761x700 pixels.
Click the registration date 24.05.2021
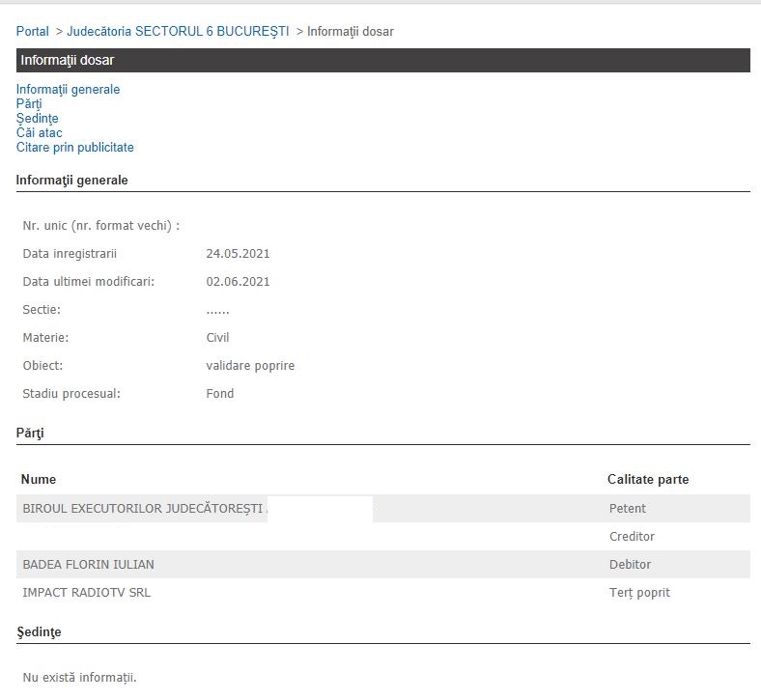click(238, 254)
